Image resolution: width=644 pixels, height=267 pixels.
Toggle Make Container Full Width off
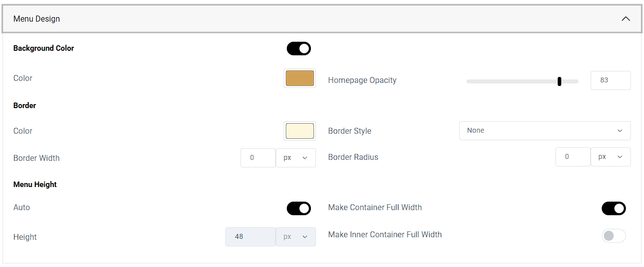coord(613,208)
